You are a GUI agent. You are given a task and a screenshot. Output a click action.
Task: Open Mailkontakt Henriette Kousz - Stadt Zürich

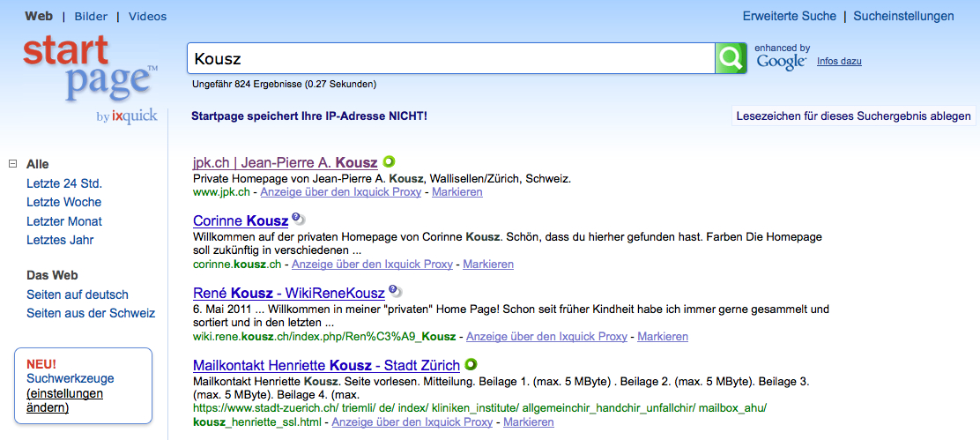coord(327,365)
